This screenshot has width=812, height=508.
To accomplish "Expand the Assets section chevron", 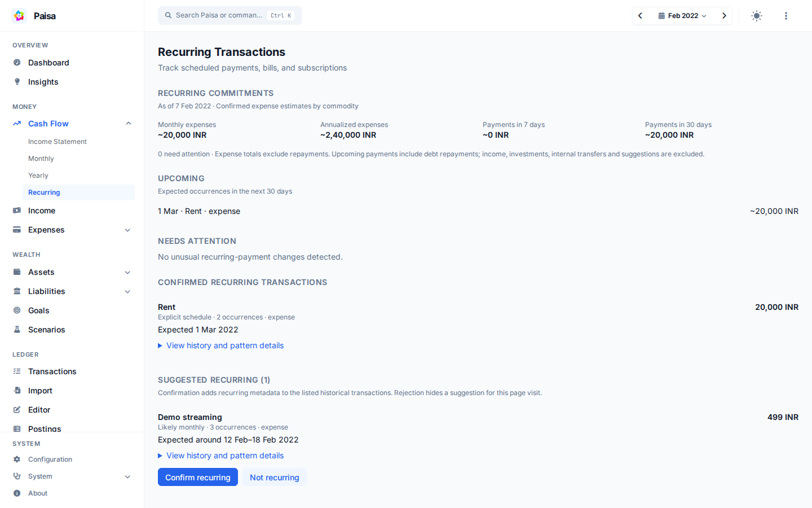I will click(128, 272).
